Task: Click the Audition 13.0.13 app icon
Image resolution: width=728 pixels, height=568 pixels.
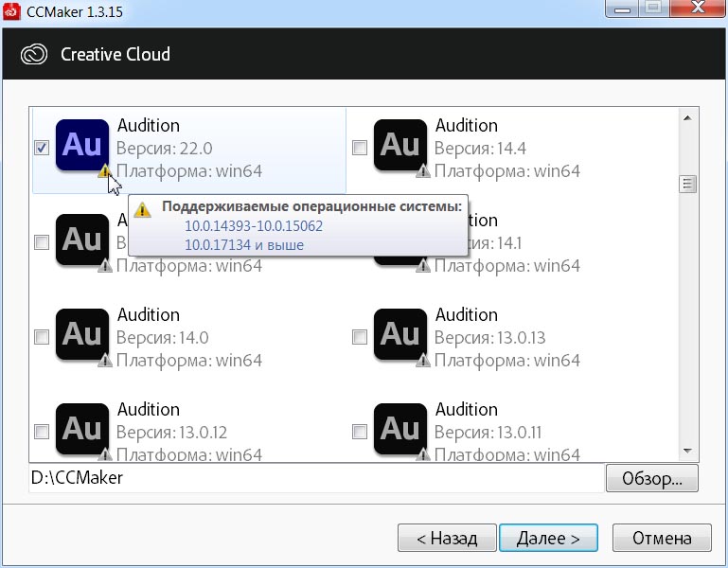Action: 400,334
